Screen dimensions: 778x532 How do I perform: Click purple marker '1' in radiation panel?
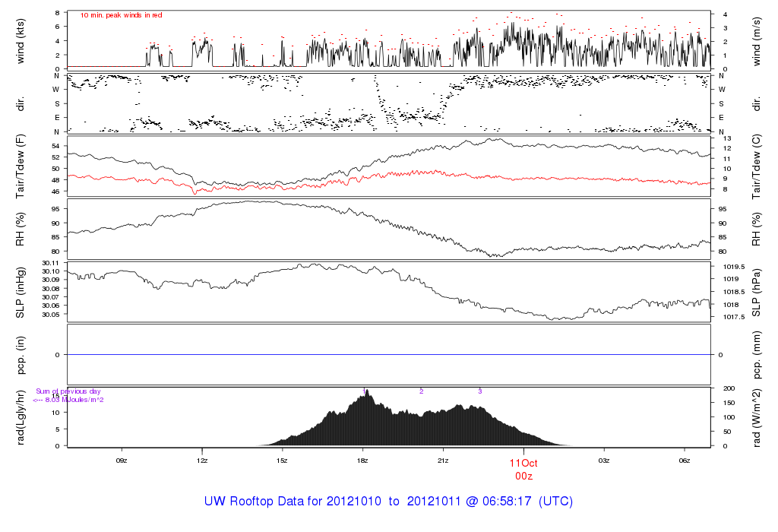[364, 391]
